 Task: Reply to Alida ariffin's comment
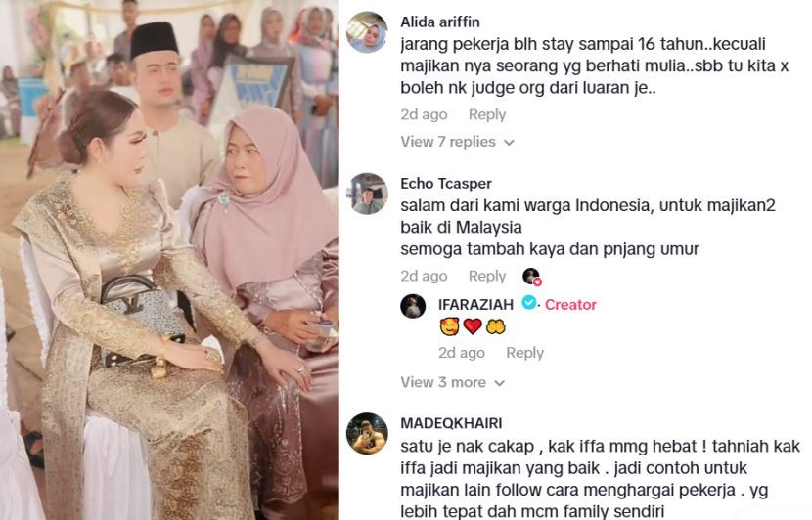click(487, 114)
